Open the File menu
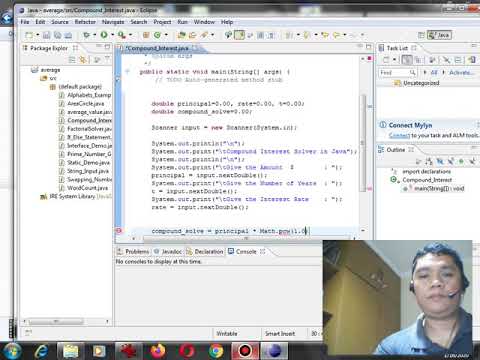The height and width of the screenshot is (360, 480). pos(25,22)
